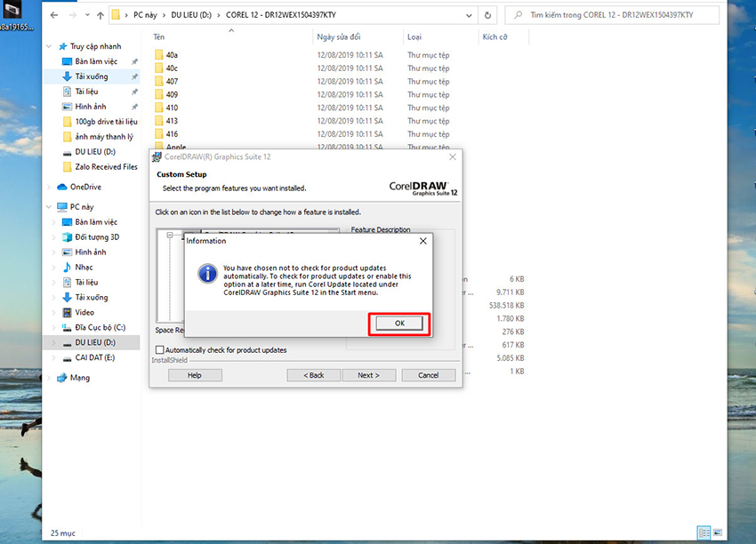Close the CorelDRAW Graphics Suite 12 window
The image size is (756, 544).
point(452,157)
